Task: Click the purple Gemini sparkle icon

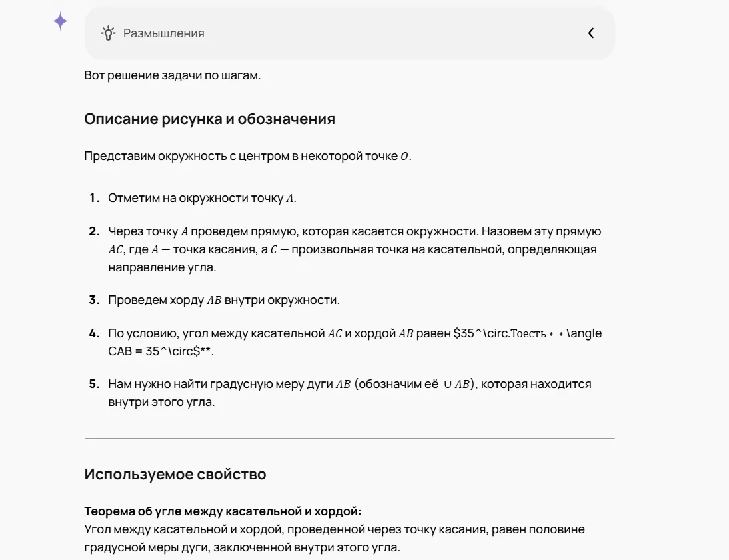Action: click(60, 21)
